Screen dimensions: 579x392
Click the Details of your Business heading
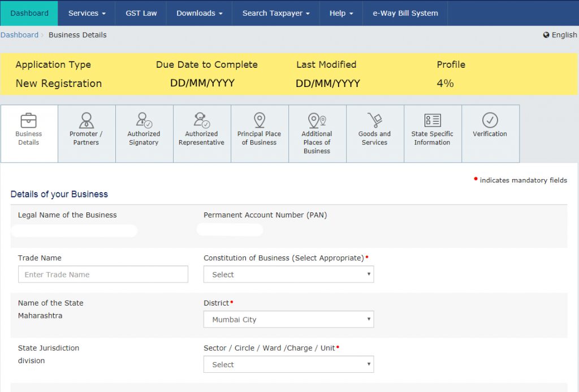click(59, 194)
